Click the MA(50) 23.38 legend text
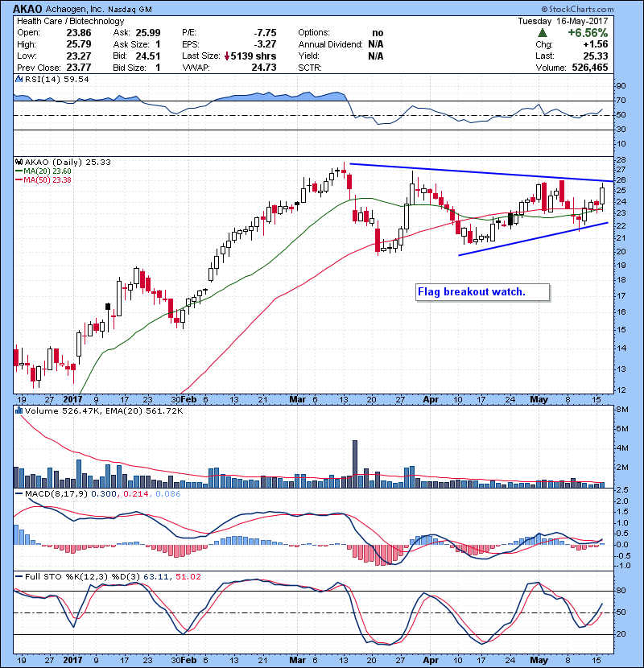The width and height of the screenshot is (644, 668). tap(47, 179)
